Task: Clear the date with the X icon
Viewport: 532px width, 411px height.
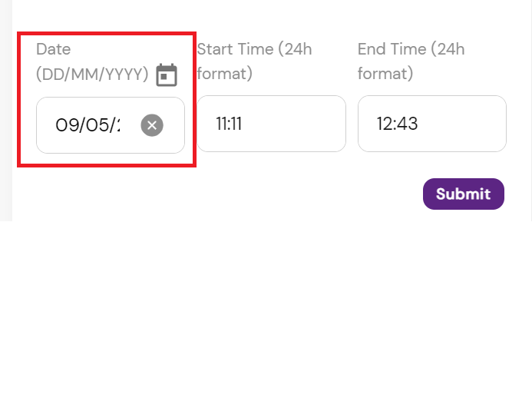Action: pos(152,125)
